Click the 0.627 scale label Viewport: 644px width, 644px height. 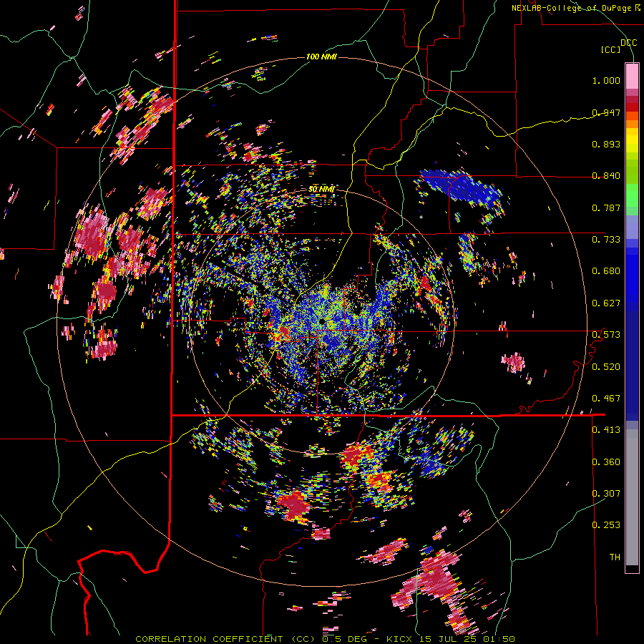606,303
